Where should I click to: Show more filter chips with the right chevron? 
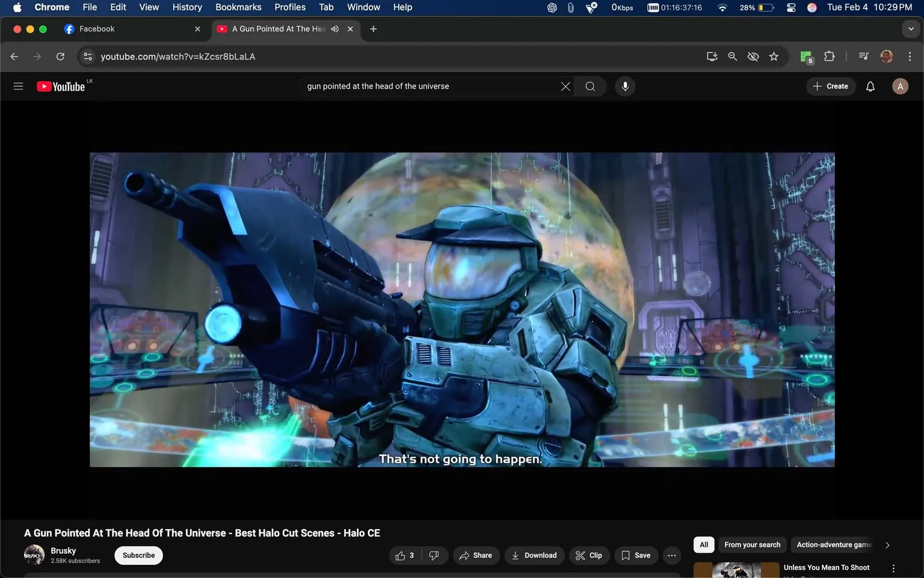click(x=887, y=544)
